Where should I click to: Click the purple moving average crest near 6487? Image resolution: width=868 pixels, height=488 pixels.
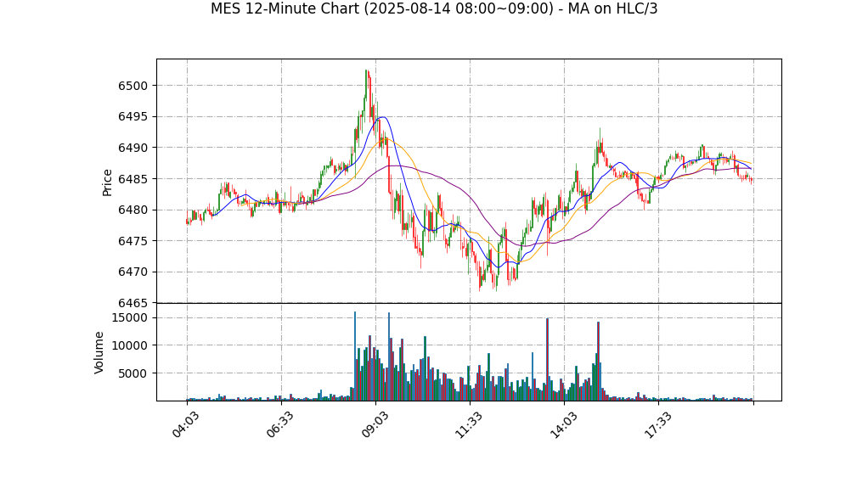point(394,165)
